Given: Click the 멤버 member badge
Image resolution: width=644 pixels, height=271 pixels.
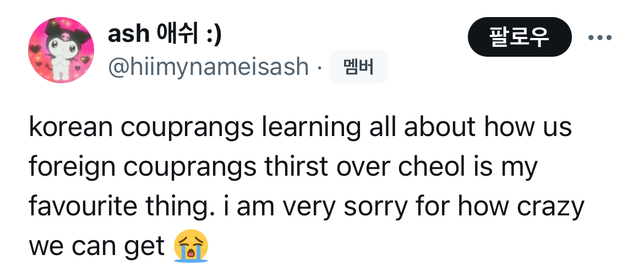Looking at the screenshot, I should click(358, 67).
